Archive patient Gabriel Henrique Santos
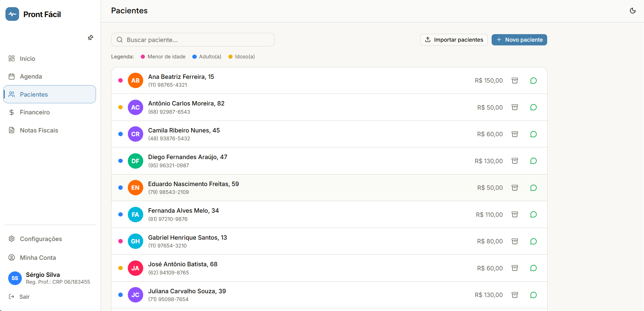The image size is (644, 311). coord(515,241)
